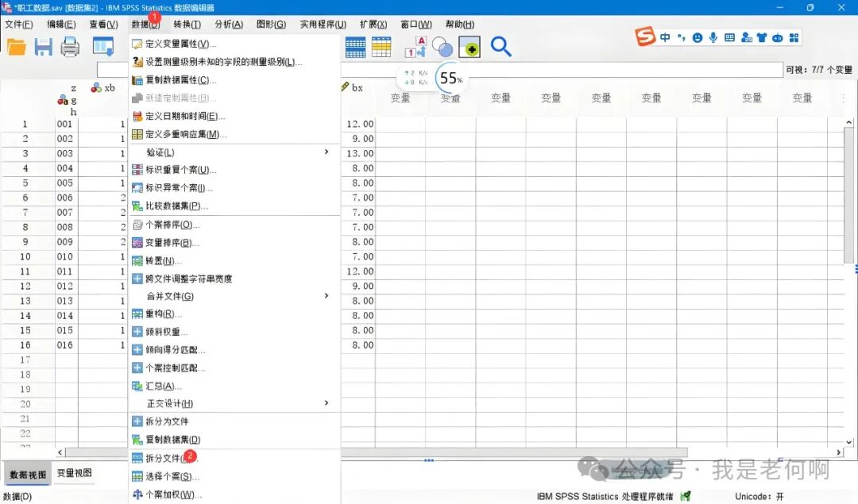Open the 编辑(E) menu
858x504 pixels.
pyautogui.click(x=61, y=24)
